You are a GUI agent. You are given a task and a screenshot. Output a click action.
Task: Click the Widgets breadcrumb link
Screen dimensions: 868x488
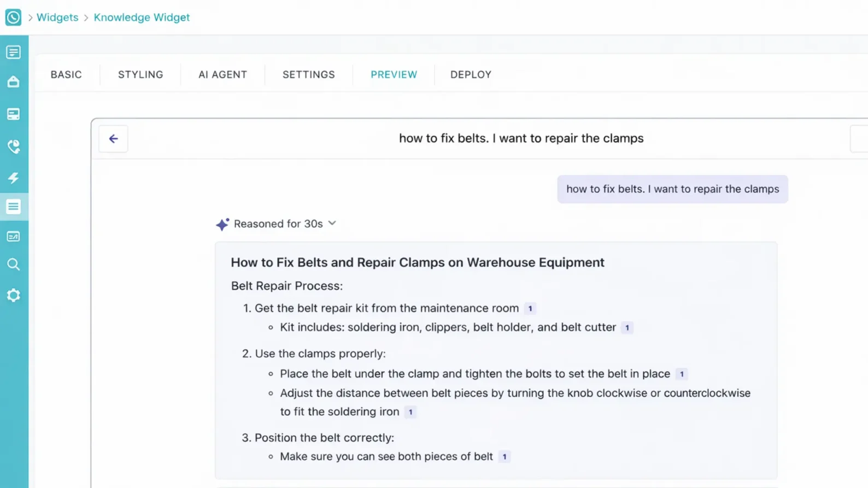pyautogui.click(x=57, y=17)
